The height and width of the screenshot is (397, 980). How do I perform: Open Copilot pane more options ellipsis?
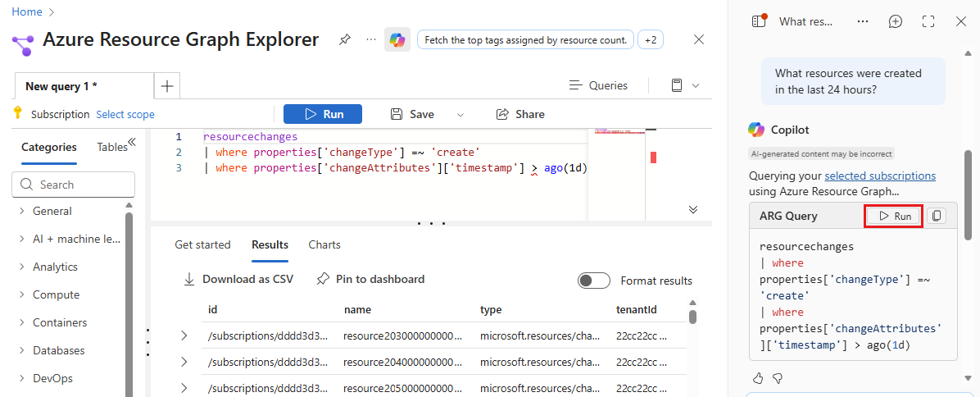point(863,21)
